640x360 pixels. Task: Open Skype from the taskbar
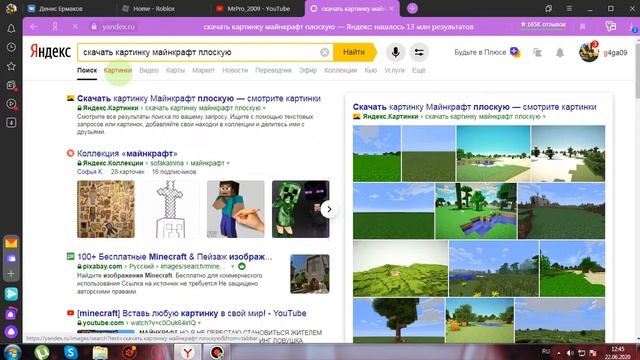click(x=71, y=352)
